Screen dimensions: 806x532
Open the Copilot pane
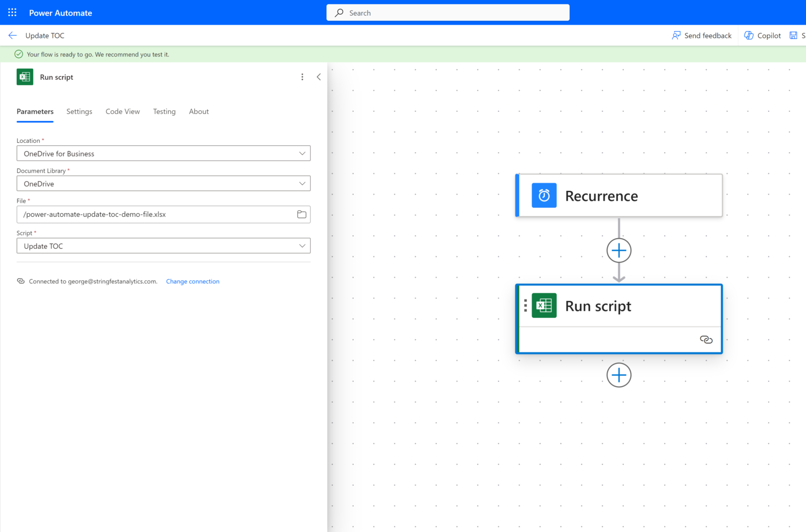pyautogui.click(x=762, y=35)
